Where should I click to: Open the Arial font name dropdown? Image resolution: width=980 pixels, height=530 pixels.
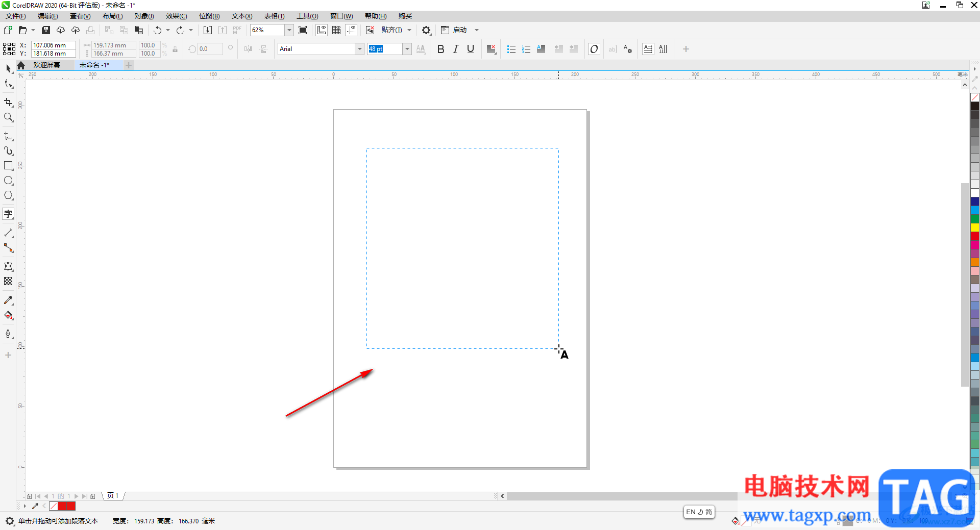359,49
